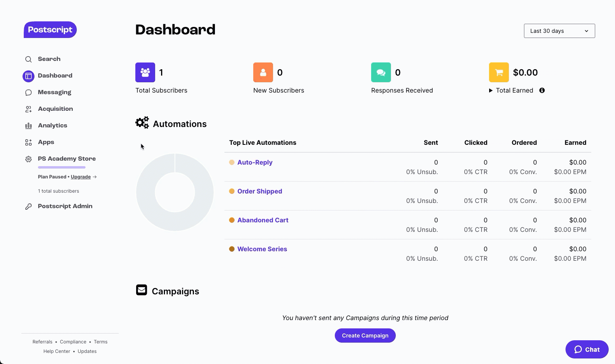This screenshot has width=615, height=364.
Task: Click the New Subscribers label
Action: (x=279, y=90)
